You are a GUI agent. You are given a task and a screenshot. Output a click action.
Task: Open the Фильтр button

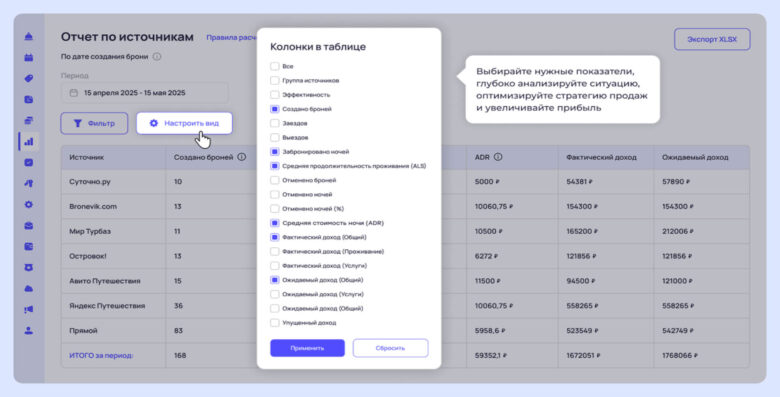[x=94, y=123]
